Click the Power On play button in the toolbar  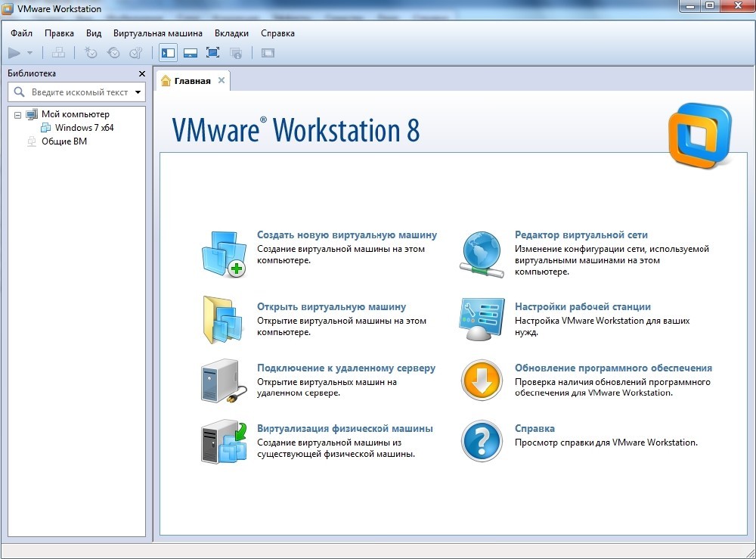click(14, 53)
